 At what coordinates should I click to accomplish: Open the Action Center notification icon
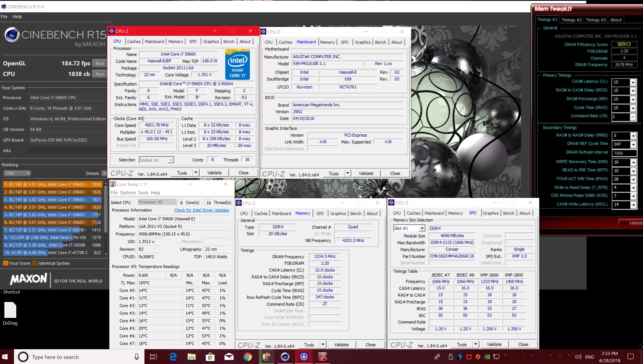[631, 357]
